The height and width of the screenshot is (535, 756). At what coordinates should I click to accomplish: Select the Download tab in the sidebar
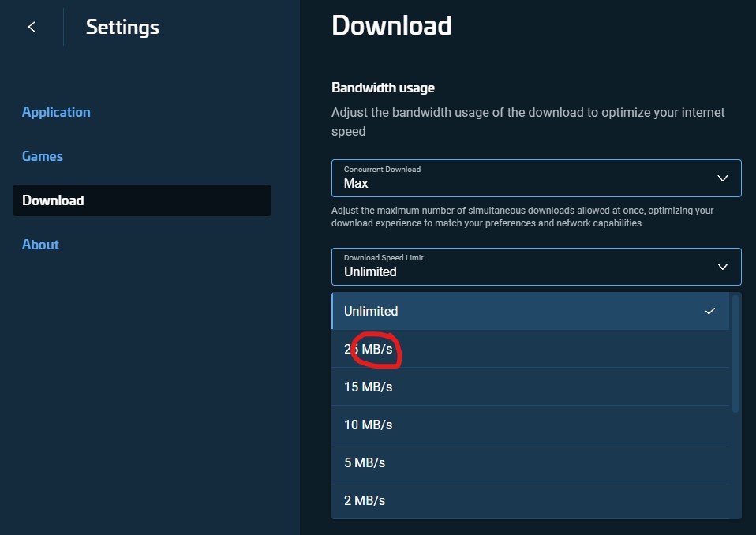[x=53, y=200]
